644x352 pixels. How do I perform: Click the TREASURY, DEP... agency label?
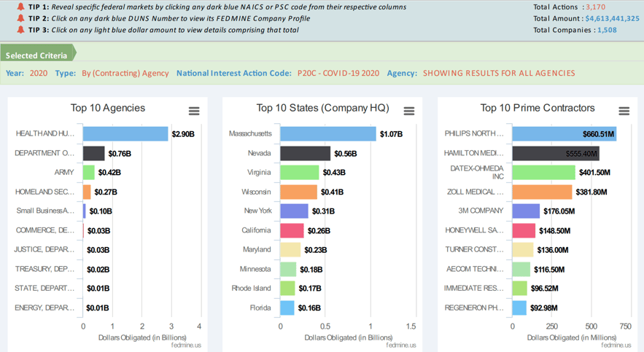tap(44, 269)
